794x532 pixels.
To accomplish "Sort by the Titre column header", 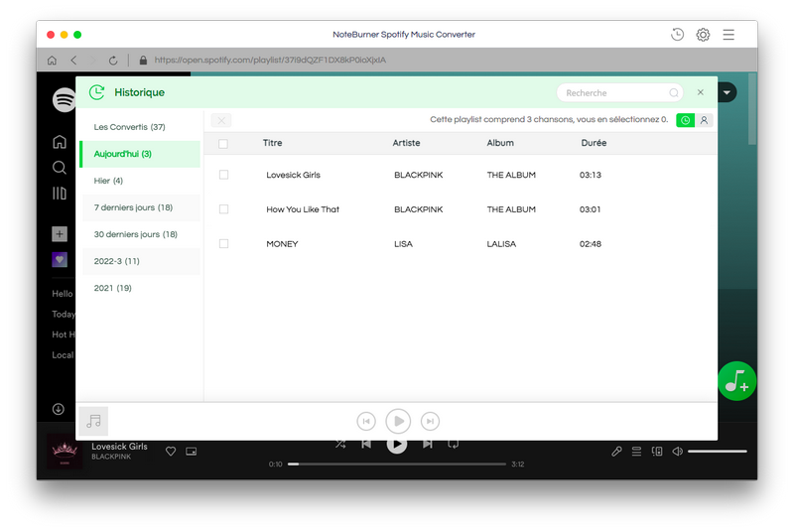I will (x=272, y=143).
